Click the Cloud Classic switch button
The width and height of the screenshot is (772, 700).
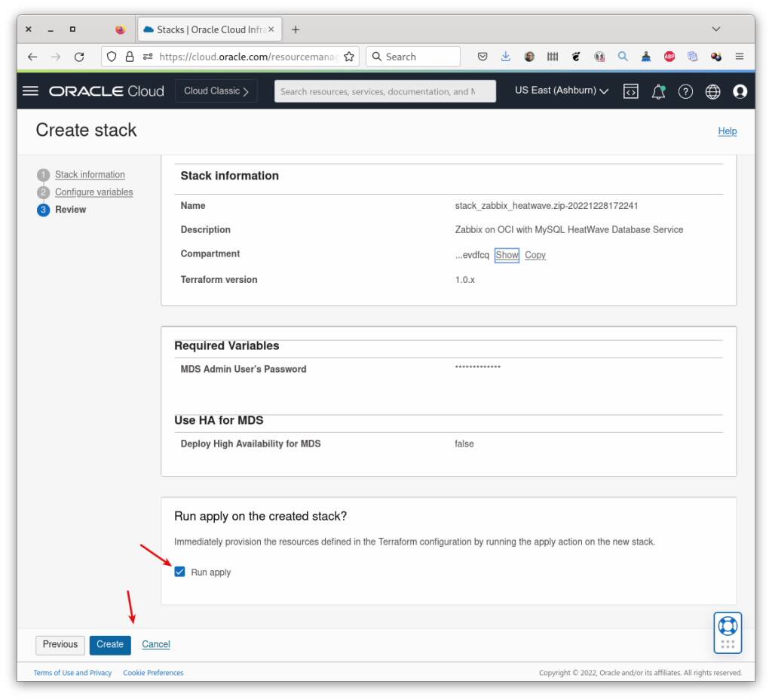[216, 91]
